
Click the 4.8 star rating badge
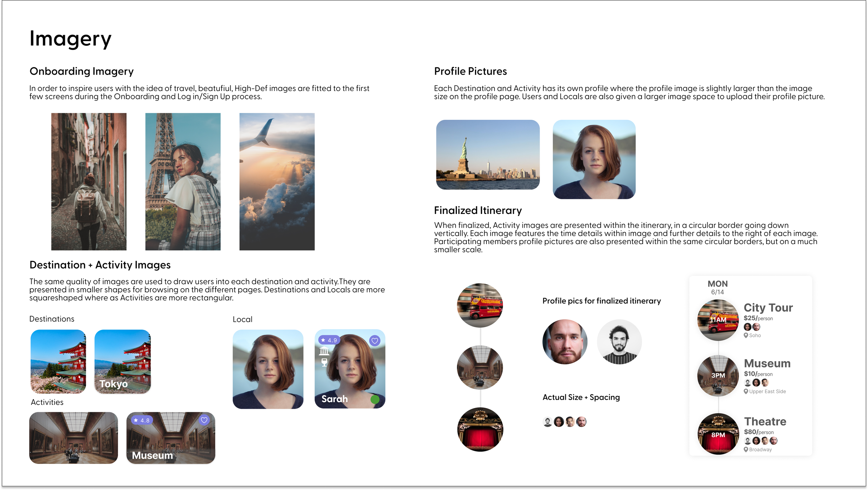point(142,420)
